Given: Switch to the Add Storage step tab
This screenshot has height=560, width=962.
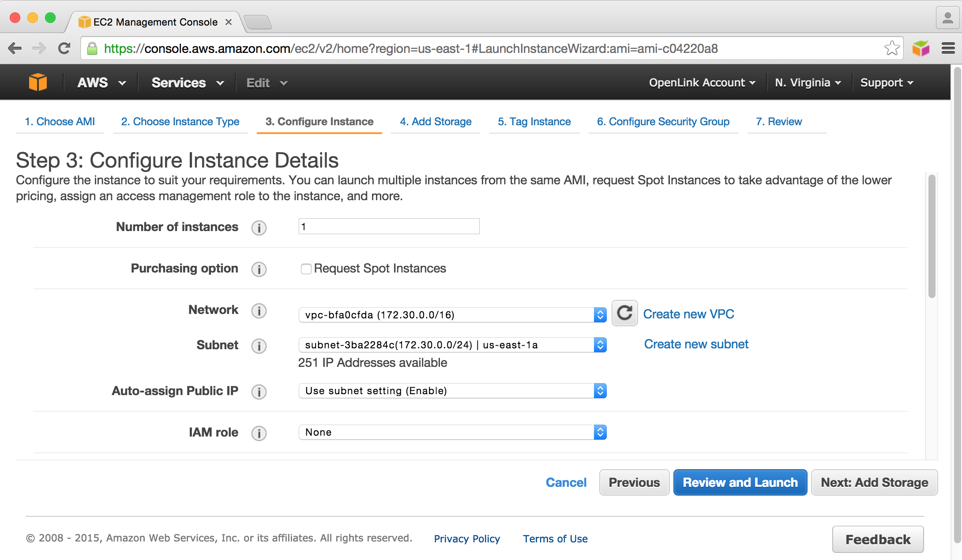Looking at the screenshot, I should [436, 122].
